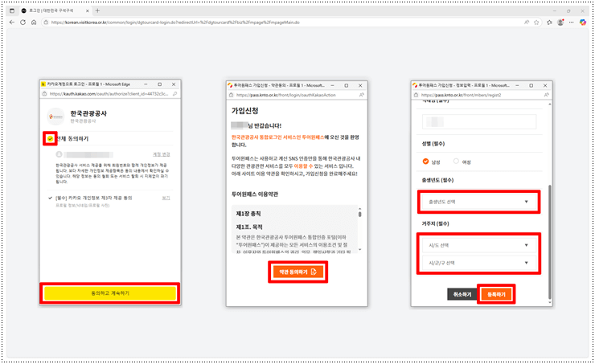595x364 pixels.
Task: Open a new browser tab with plus icon
Action: (x=97, y=10)
